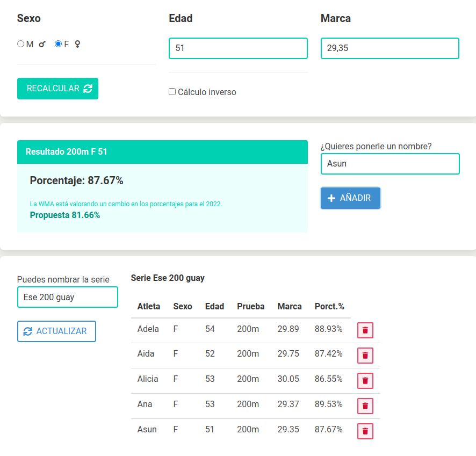Select the M sex radio button

pyautogui.click(x=21, y=44)
